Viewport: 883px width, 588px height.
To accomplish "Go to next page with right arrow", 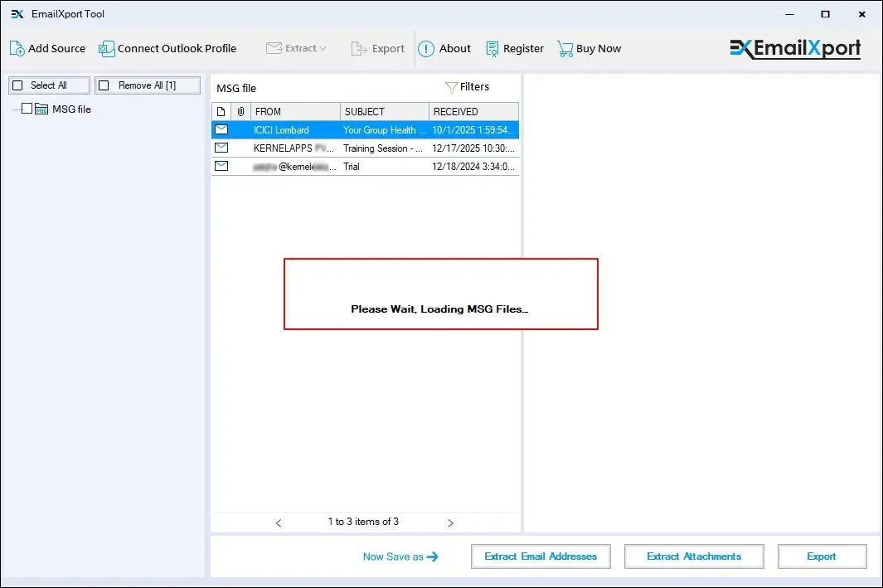I will coord(450,522).
